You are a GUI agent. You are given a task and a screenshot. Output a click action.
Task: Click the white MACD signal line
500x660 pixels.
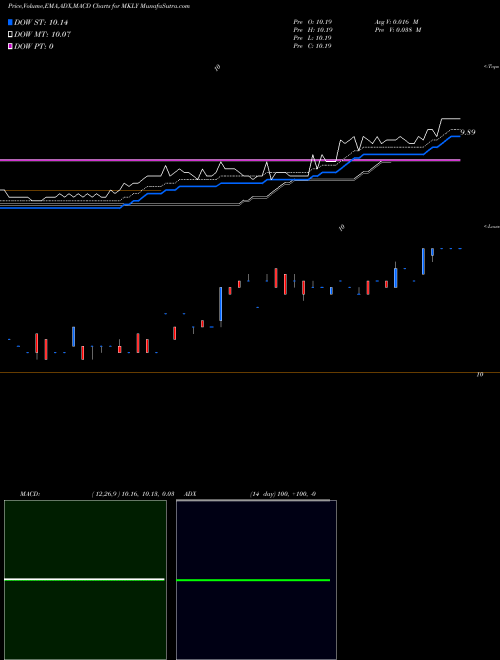pos(84,580)
